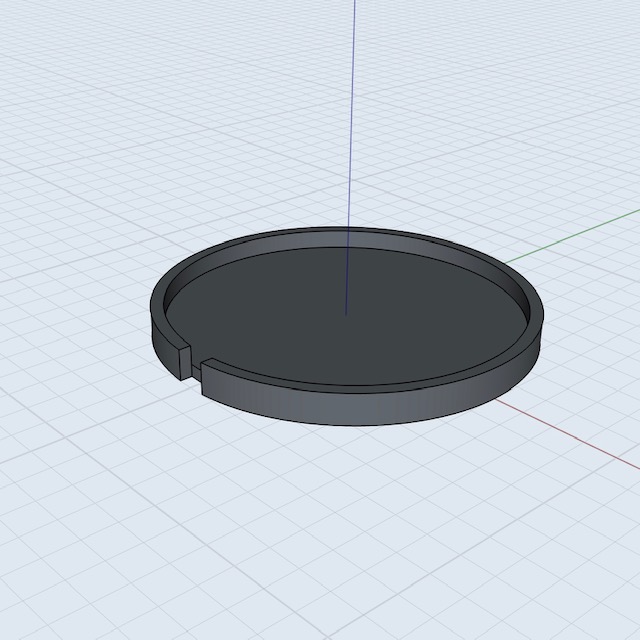This screenshot has width=640, height=640.
Task: Click the notch gap in the disc rim
Action: [x=196, y=371]
